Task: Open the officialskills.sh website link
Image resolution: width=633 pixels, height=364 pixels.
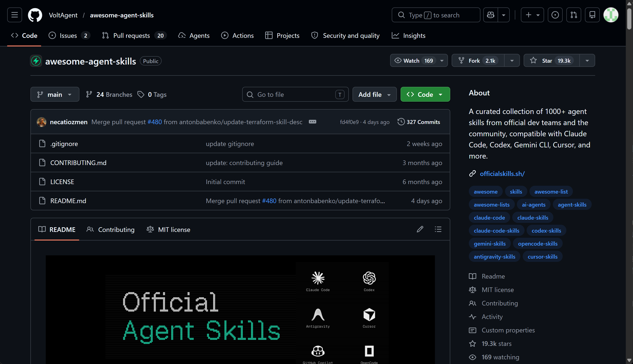Action: 502,173
